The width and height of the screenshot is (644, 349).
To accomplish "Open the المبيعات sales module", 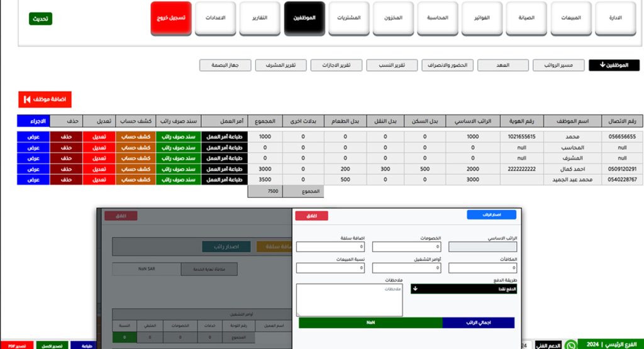I will (571, 18).
